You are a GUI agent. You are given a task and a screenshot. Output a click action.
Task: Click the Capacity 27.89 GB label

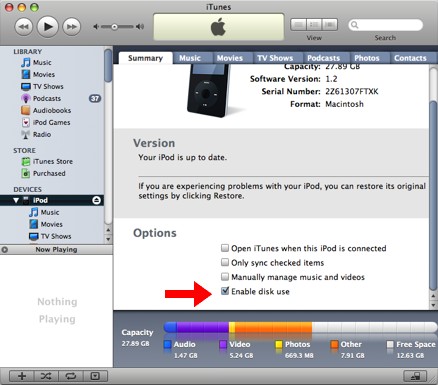(137, 338)
